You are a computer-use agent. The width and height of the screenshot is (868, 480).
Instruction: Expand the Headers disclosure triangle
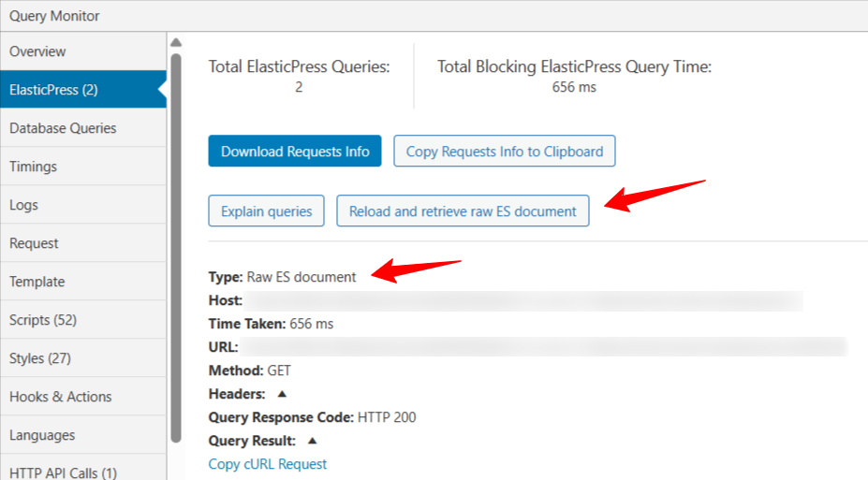click(282, 394)
